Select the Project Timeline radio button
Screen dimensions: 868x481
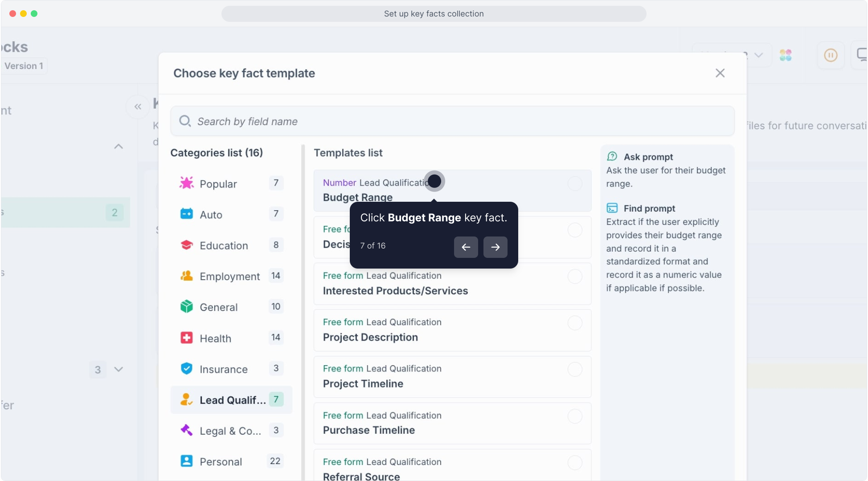[x=575, y=369]
